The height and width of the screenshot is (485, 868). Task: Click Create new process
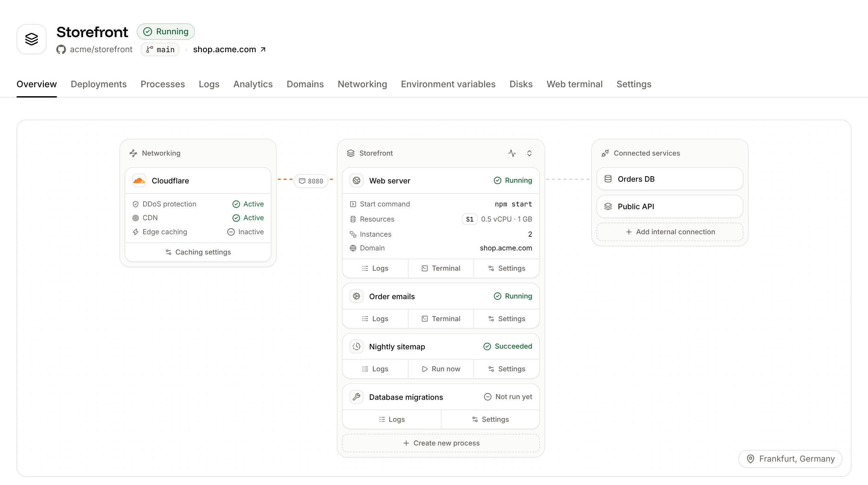(x=441, y=443)
